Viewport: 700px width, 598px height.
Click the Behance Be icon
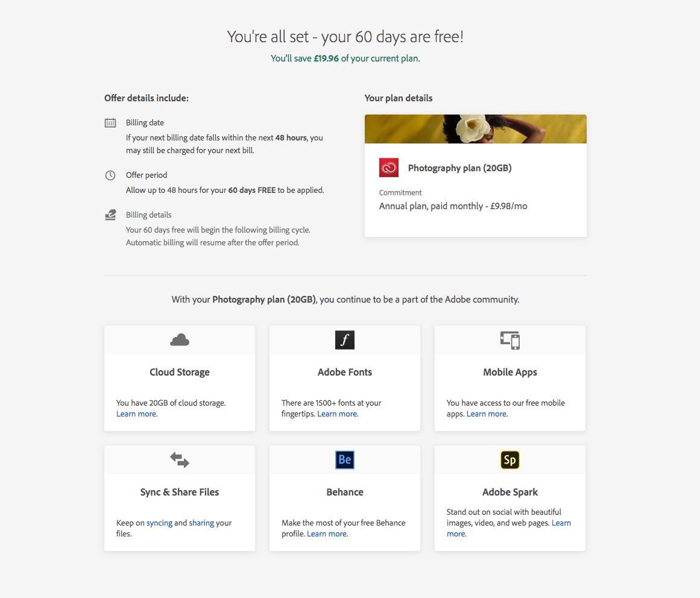click(x=345, y=460)
